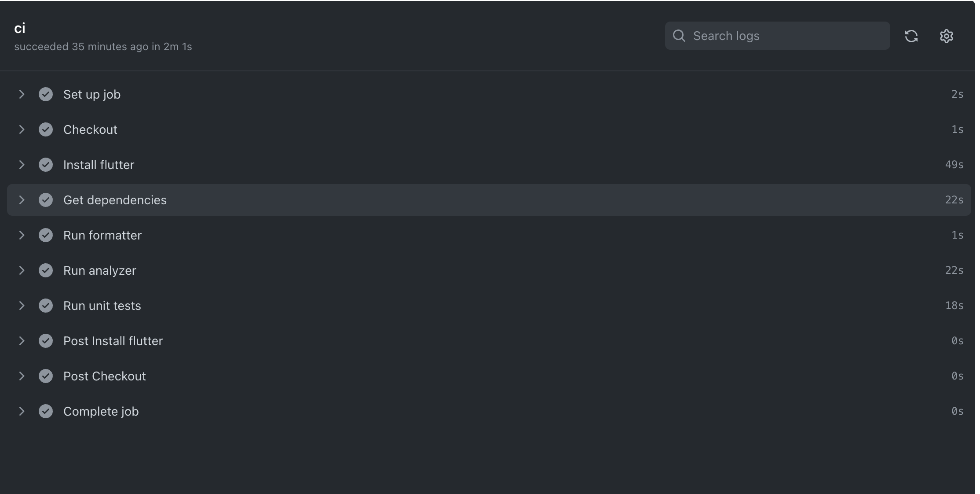The width and height of the screenshot is (980, 494).
Task: Open the log settings gear icon
Action: click(x=947, y=36)
